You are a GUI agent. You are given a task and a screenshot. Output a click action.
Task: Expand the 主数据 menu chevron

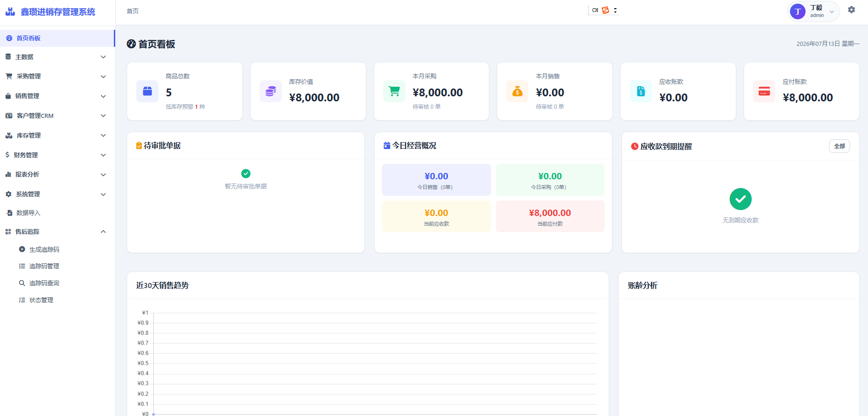pyautogui.click(x=103, y=57)
